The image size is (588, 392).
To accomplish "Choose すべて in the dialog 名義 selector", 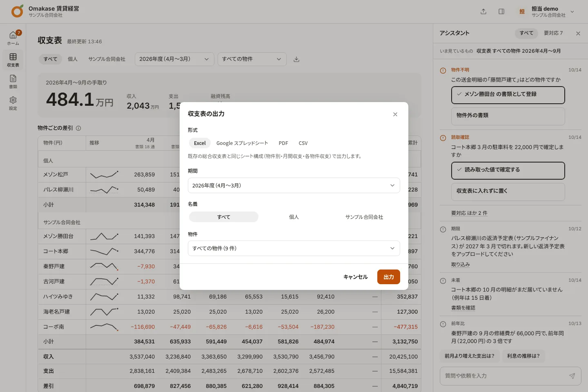I will (224, 217).
